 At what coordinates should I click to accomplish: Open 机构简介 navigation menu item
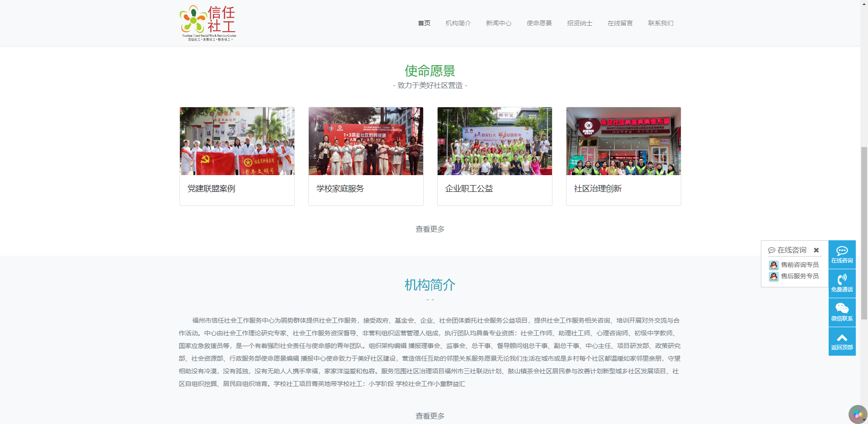click(x=458, y=23)
